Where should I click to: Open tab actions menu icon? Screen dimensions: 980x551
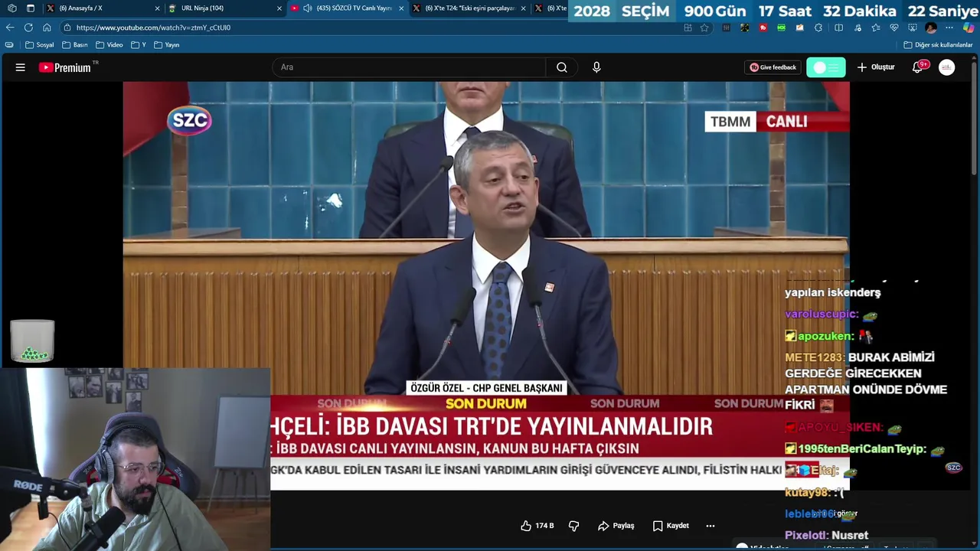point(31,8)
